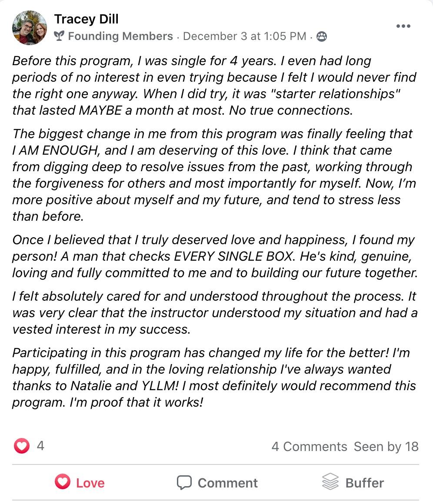Expand the 4 Comments link

(309, 447)
